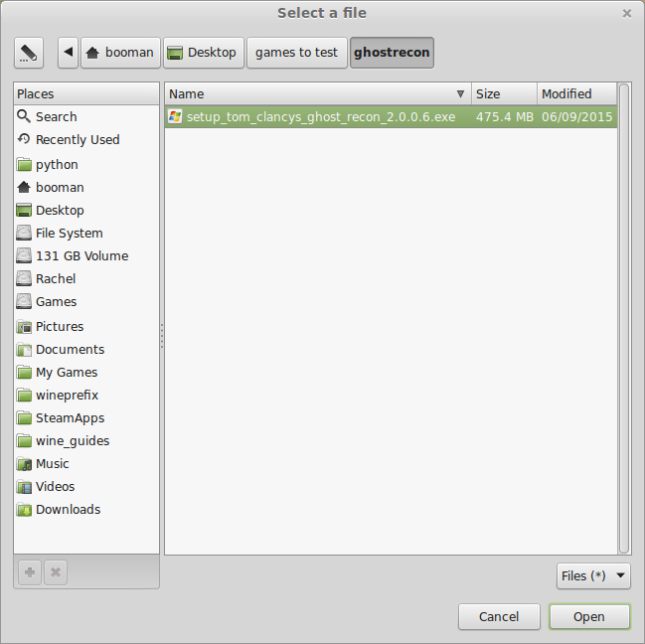This screenshot has width=645, height=644.
Task: Toggle the type-a-file-name pencil button
Action: click(29, 53)
